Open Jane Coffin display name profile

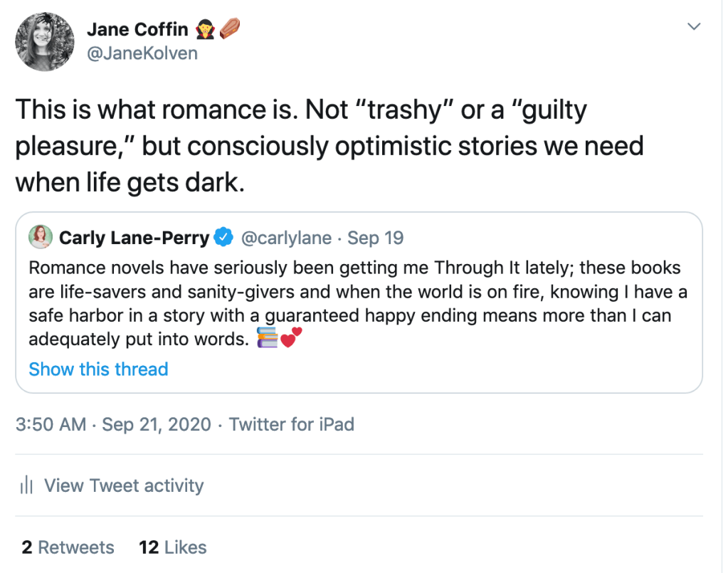coord(137,29)
